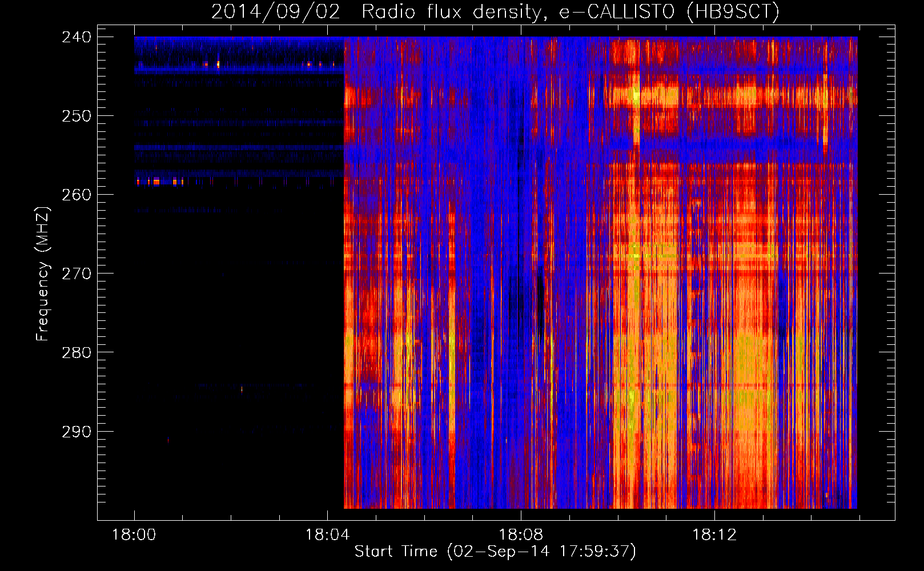Click the 'Start Time (02-Sep-14 17:59:37)' label
Screen dimensions: 924x571
[495, 552]
